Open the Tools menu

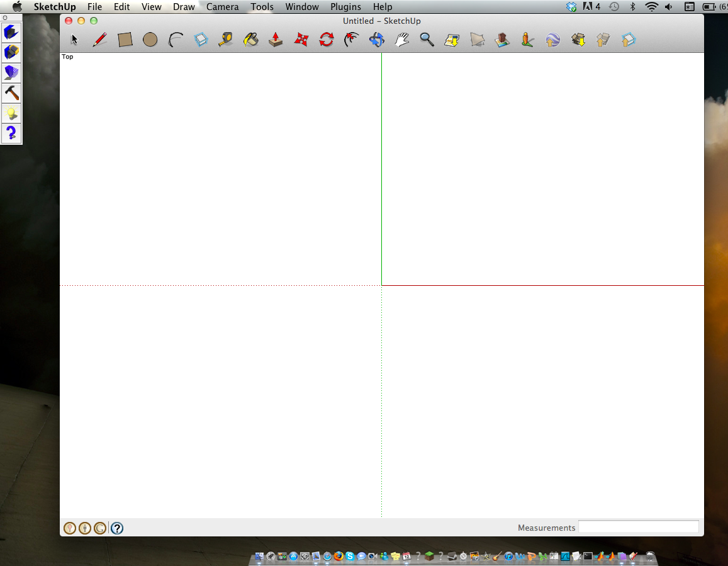262,7
